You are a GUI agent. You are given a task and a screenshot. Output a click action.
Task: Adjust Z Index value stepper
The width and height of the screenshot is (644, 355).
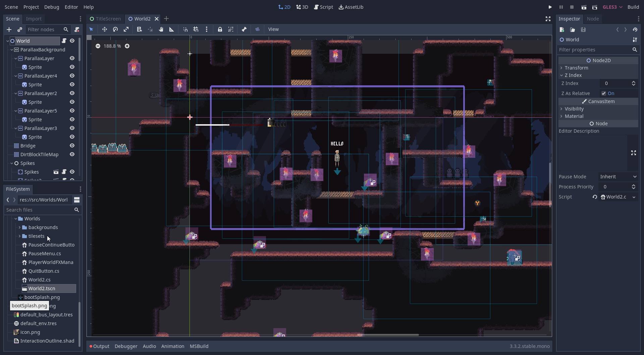634,83
